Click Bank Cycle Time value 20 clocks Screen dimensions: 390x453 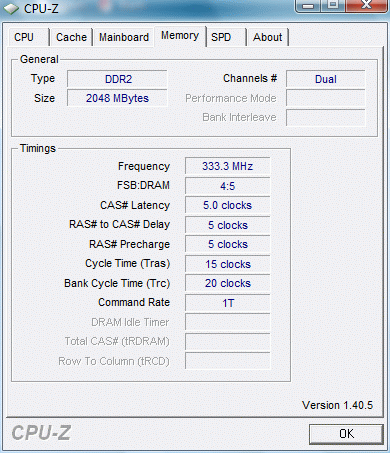(x=227, y=283)
